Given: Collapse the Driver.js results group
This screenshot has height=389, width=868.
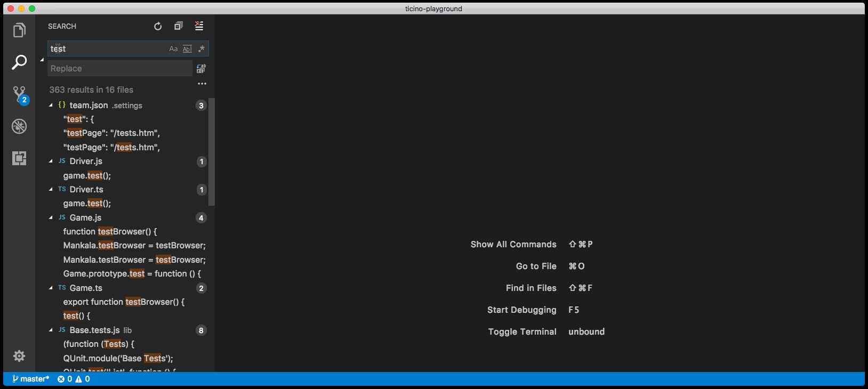Looking at the screenshot, I should (51, 161).
